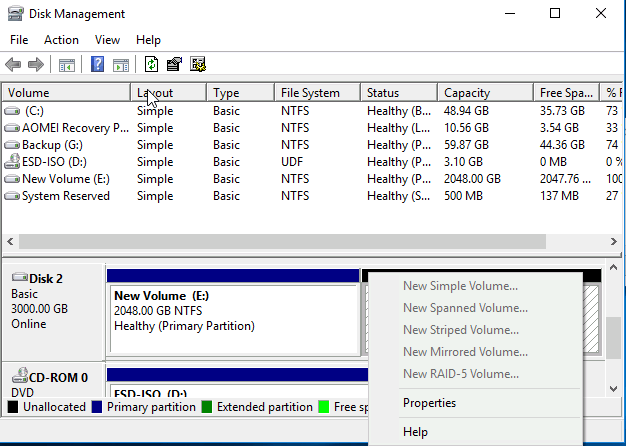
Task: Sort by the Status column header
Action: (399, 93)
